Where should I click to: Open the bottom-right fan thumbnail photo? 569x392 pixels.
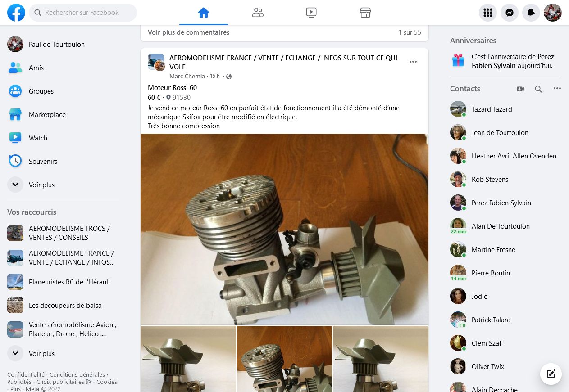[381, 359]
